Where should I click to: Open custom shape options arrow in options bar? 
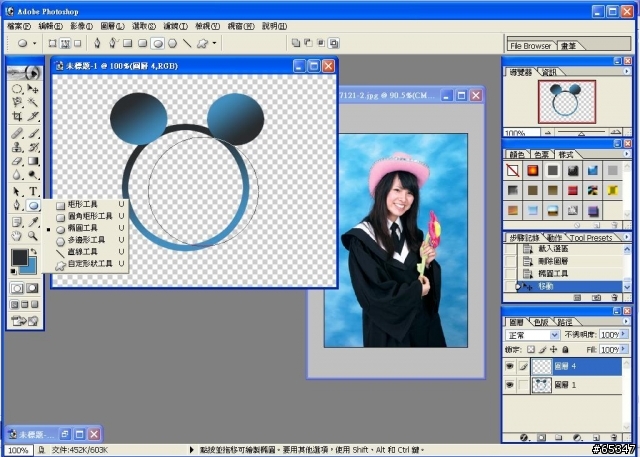214,43
